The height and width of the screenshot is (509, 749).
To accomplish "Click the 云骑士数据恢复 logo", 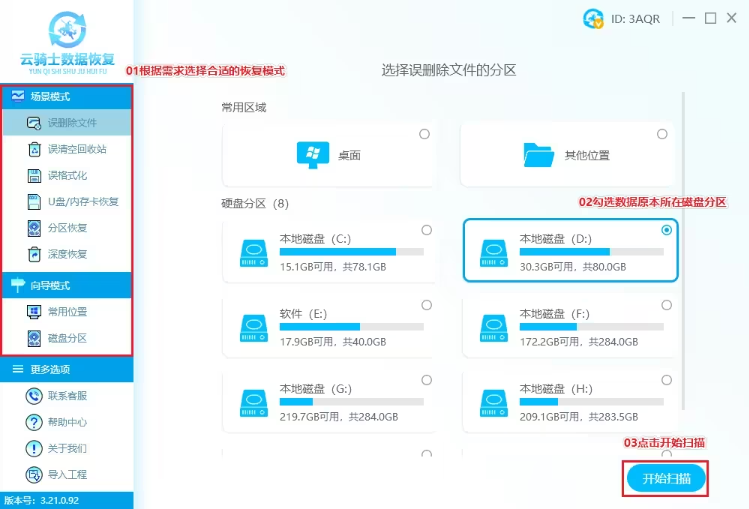I will pos(67,43).
